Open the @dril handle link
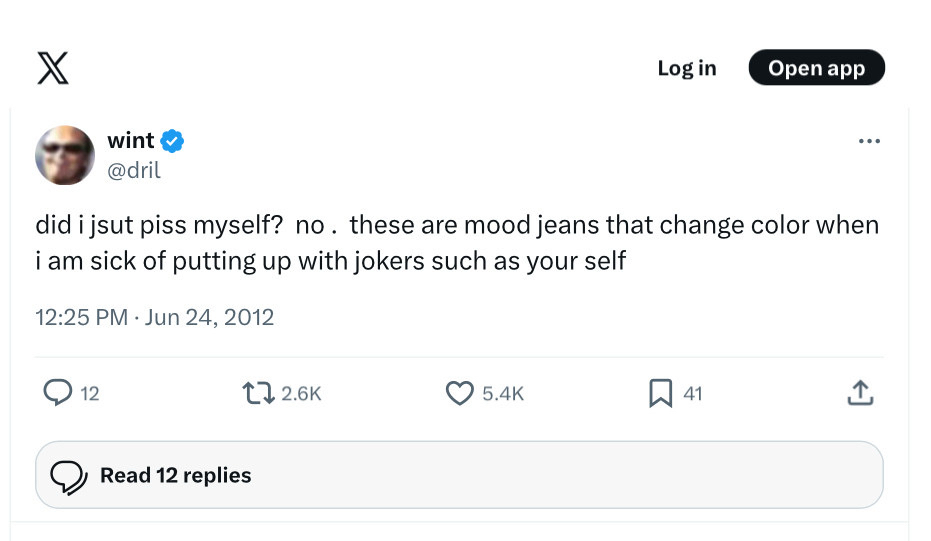The height and width of the screenshot is (541, 931). pyautogui.click(x=133, y=170)
